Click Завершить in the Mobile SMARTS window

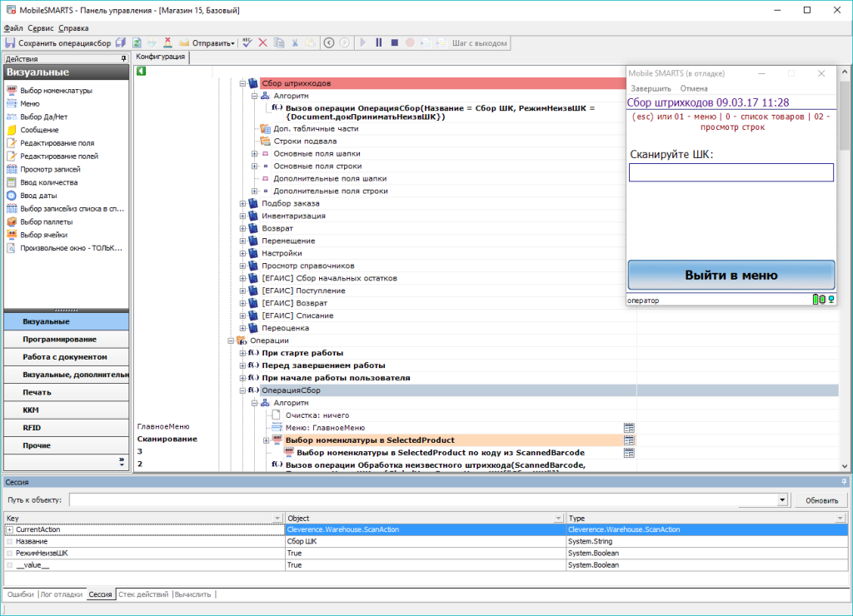pos(651,88)
